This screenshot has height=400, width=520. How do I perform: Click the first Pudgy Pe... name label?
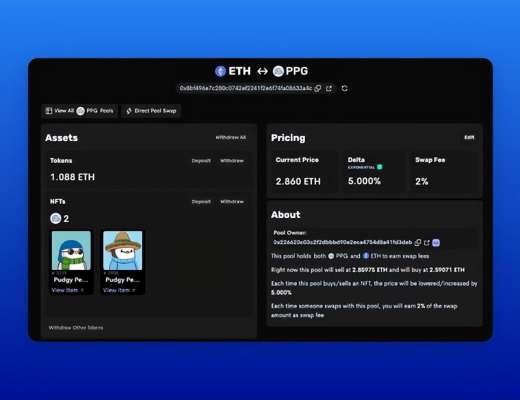click(71, 280)
